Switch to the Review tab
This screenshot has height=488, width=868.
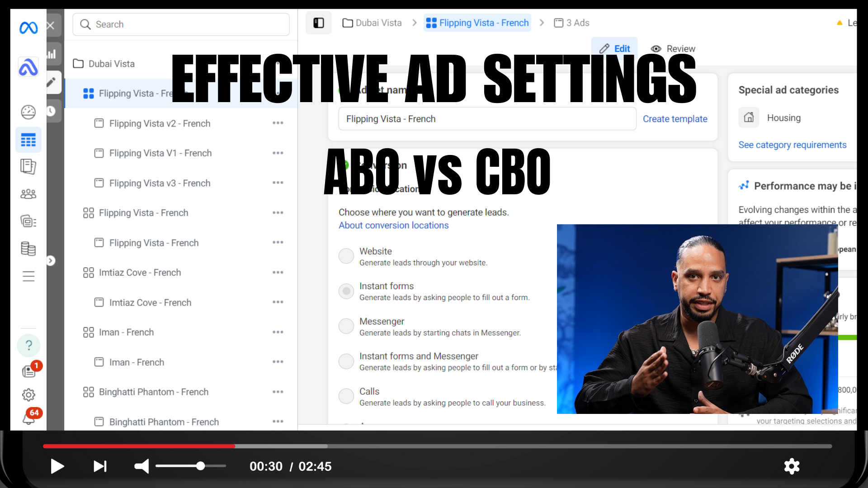pyautogui.click(x=673, y=48)
